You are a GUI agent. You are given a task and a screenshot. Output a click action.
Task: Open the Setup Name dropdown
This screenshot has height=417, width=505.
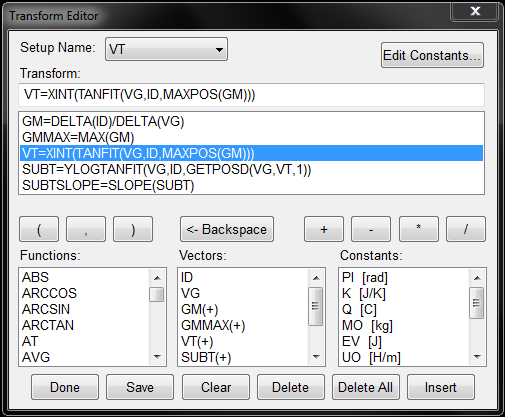166,49
